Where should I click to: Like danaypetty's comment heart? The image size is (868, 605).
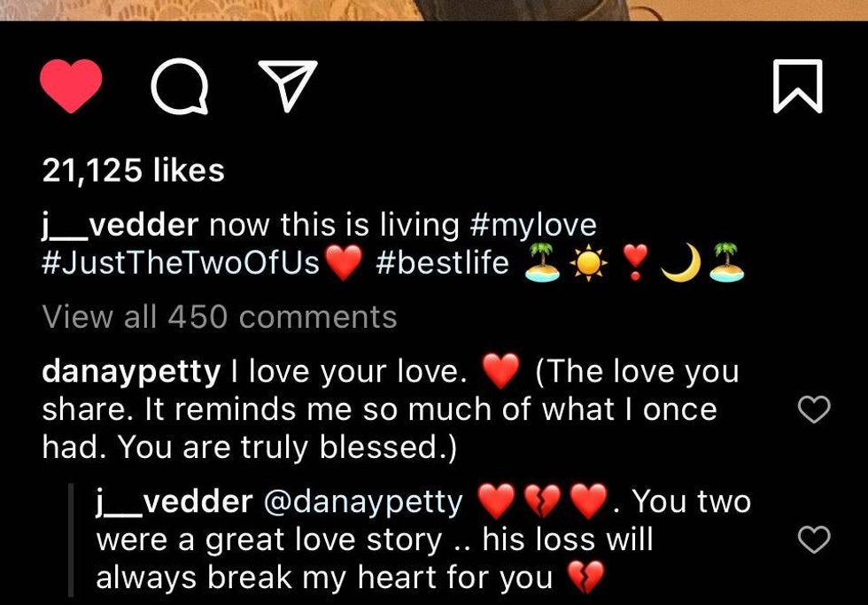[x=814, y=409]
